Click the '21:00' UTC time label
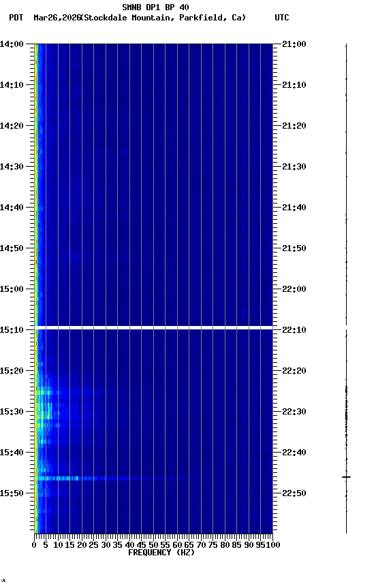The width and height of the screenshot is (376, 588). tap(294, 44)
